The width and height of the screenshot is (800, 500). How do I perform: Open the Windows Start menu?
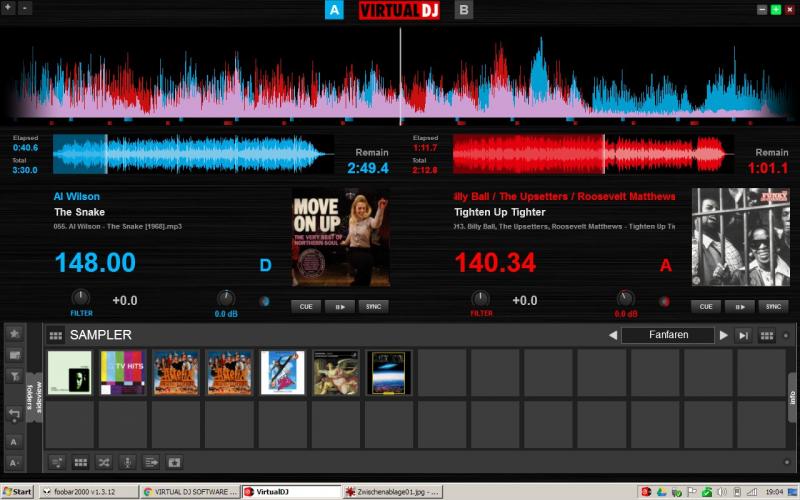click(17, 492)
